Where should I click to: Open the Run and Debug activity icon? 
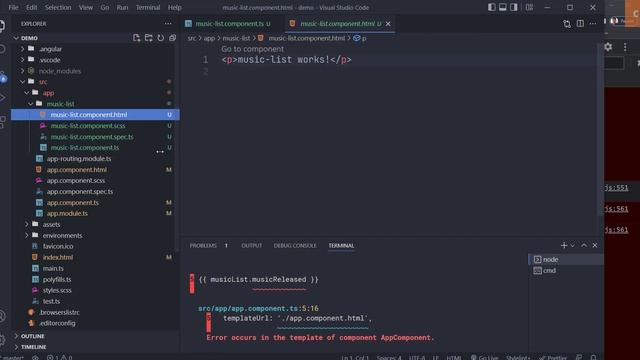point(2,98)
